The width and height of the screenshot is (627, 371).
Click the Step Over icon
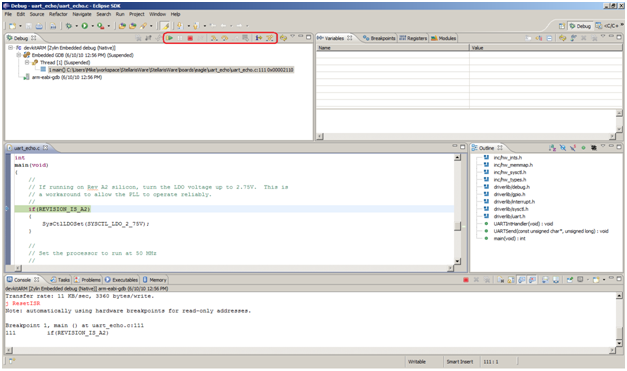coord(225,38)
